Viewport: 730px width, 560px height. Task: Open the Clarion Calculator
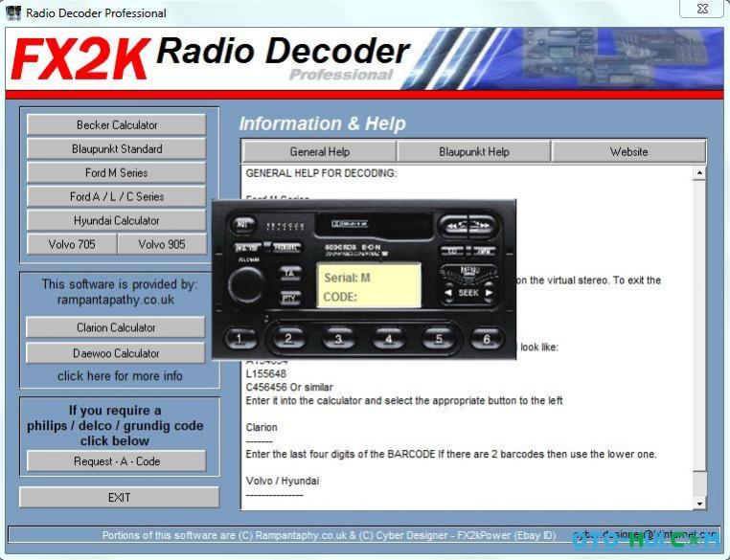[116, 327]
